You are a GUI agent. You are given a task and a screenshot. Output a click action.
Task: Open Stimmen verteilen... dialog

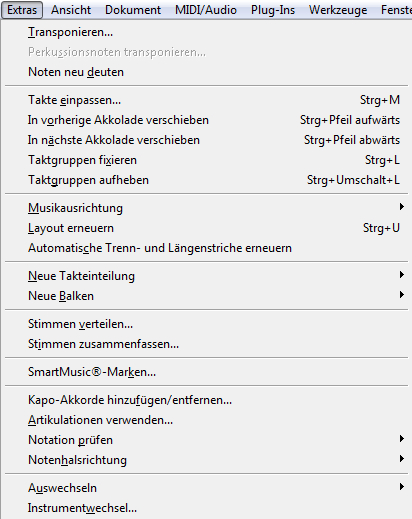206,324
